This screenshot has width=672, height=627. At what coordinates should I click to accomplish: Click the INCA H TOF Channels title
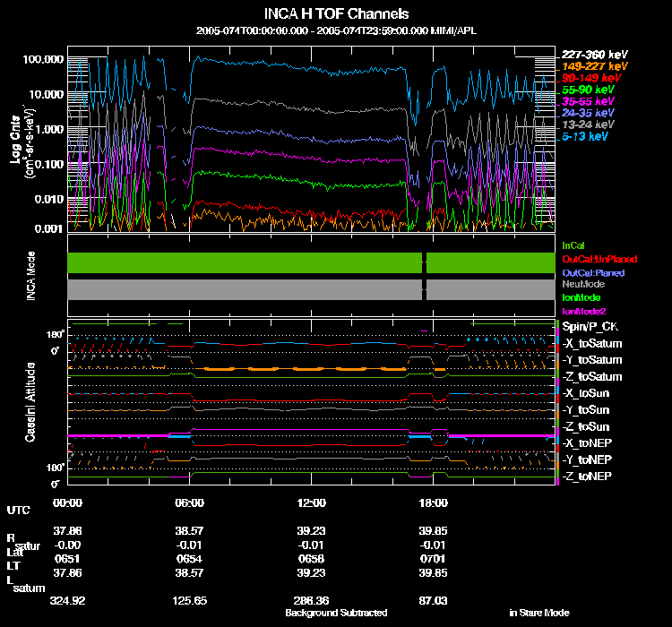tap(336, 13)
